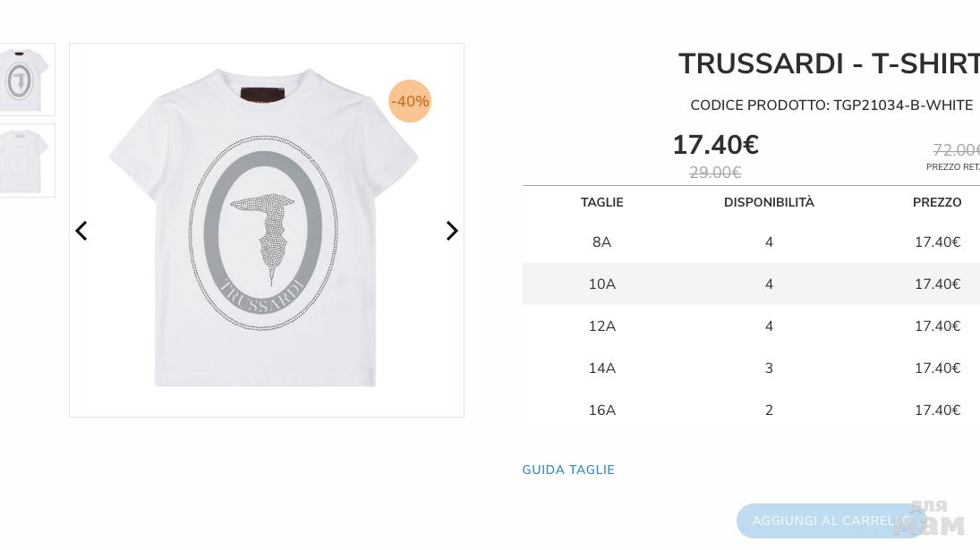Click the next image arrow
Image resolution: width=980 pixels, height=550 pixels.
452,231
